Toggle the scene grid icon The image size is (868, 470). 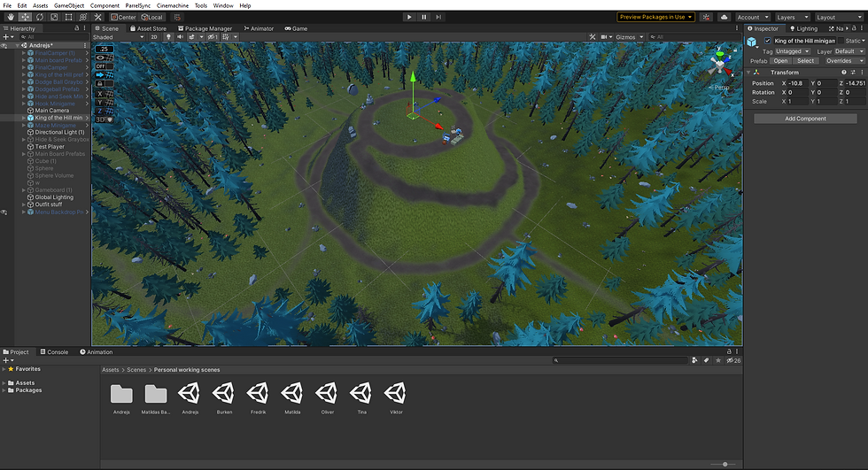[226, 37]
